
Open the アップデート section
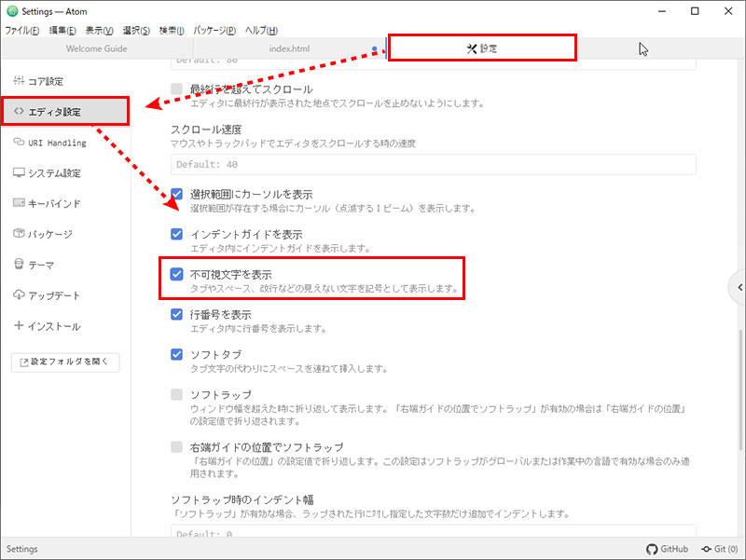pos(65,294)
